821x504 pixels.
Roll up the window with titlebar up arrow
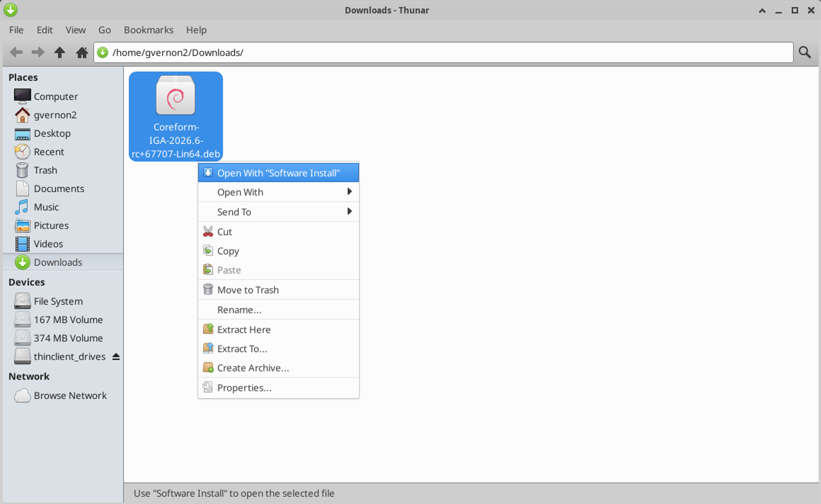(762, 10)
